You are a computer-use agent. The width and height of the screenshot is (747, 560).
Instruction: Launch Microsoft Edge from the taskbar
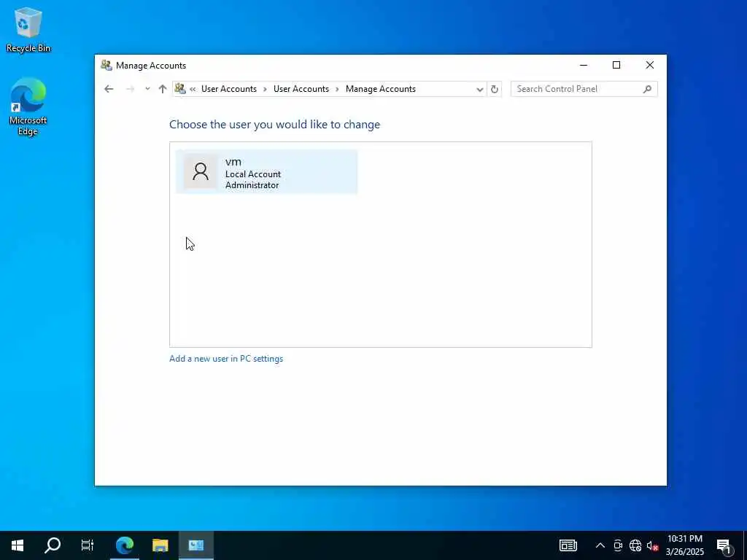pyautogui.click(x=125, y=545)
